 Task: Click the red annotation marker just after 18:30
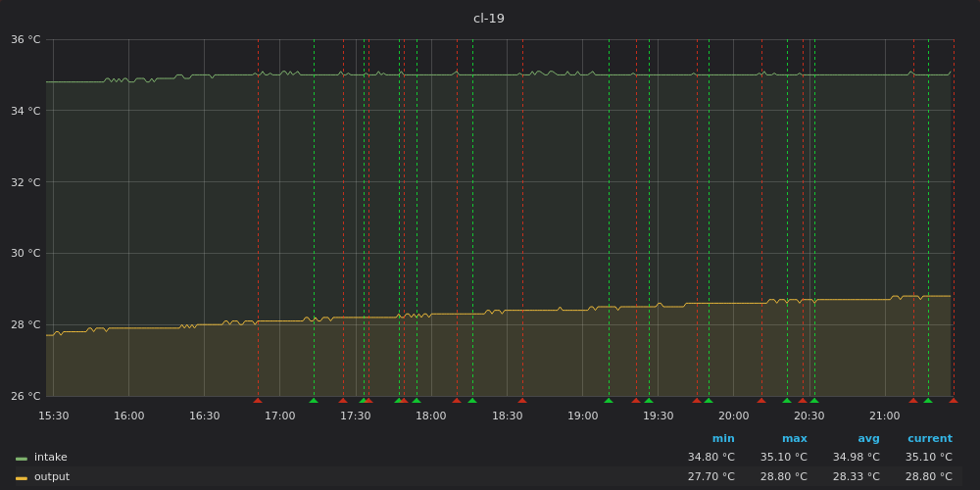(x=522, y=400)
